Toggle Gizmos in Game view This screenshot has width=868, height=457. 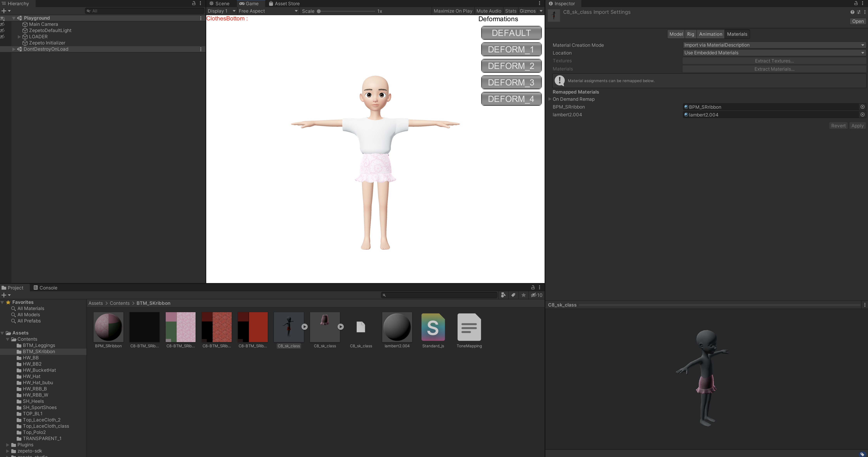pos(528,11)
